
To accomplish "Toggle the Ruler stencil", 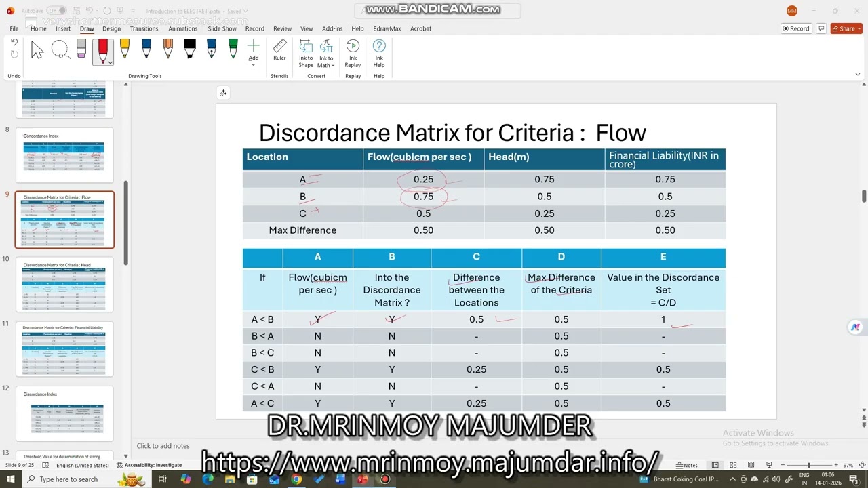I will [279, 50].
